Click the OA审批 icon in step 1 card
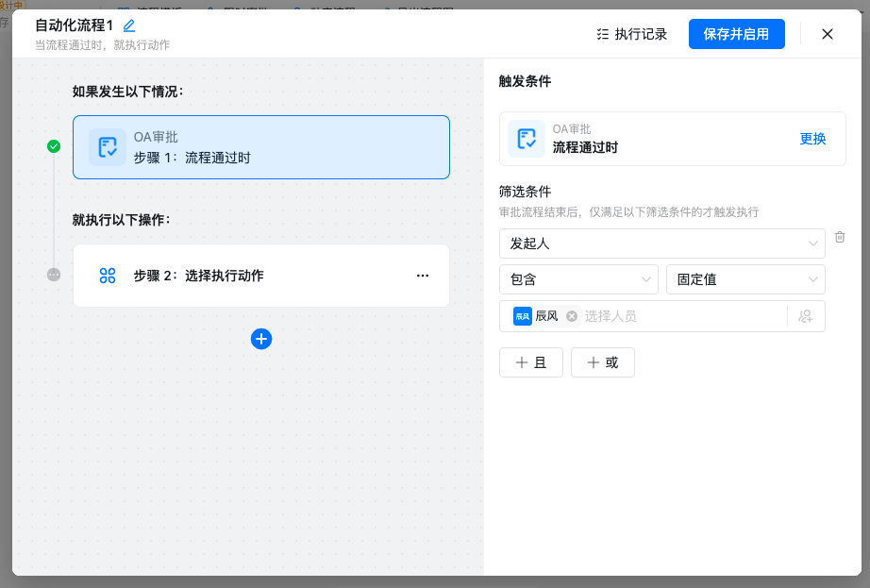The height and width of the screenshot is (588, 870). [x=108, y=147]
